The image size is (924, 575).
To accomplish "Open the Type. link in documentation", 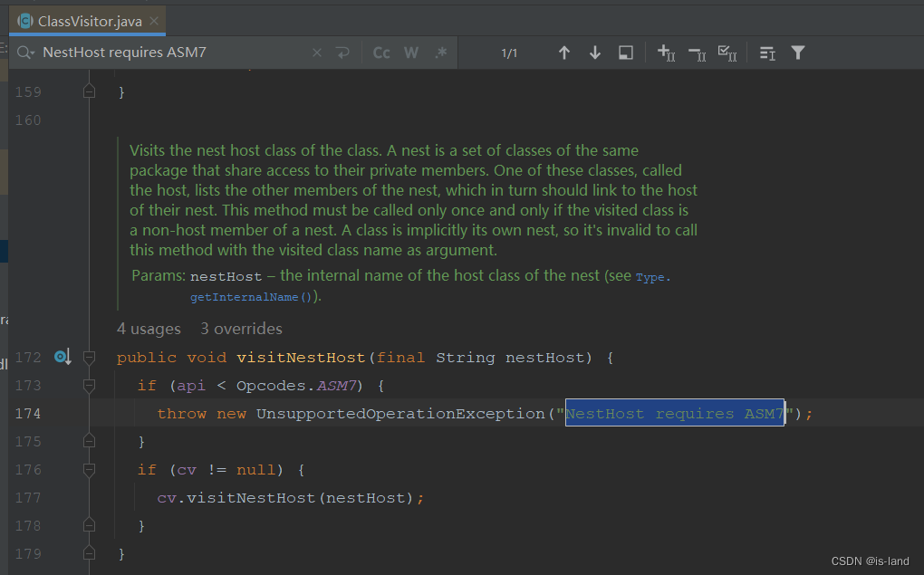I will 652,277.
